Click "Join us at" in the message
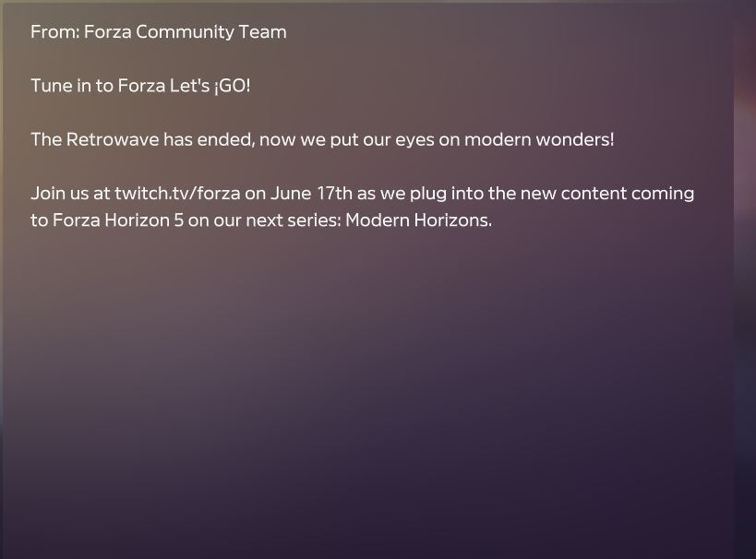The width and height of the screenshot is (756, 559). point(70,194)
